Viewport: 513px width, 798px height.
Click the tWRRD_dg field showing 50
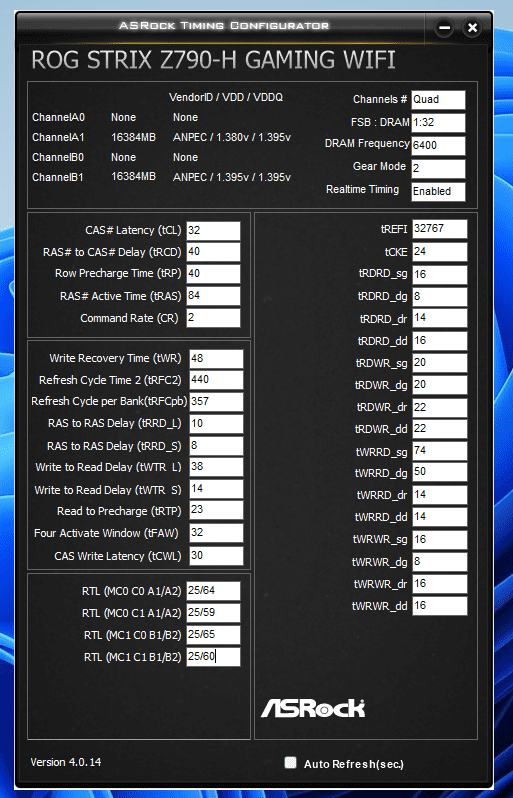[439, 472]
